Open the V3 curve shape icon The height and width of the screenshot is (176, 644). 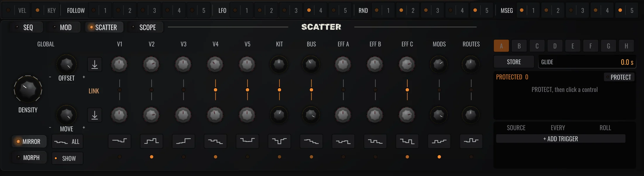click(x=183, y=141)
